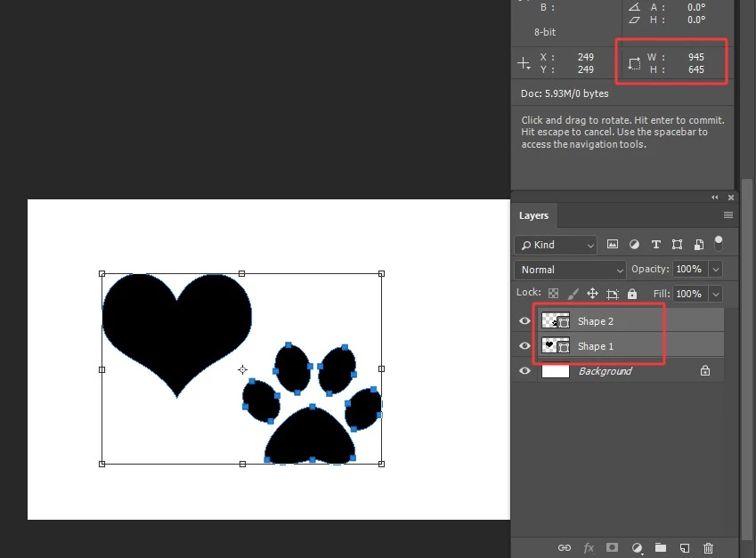Select the Layers tab

tap(533, 215)
